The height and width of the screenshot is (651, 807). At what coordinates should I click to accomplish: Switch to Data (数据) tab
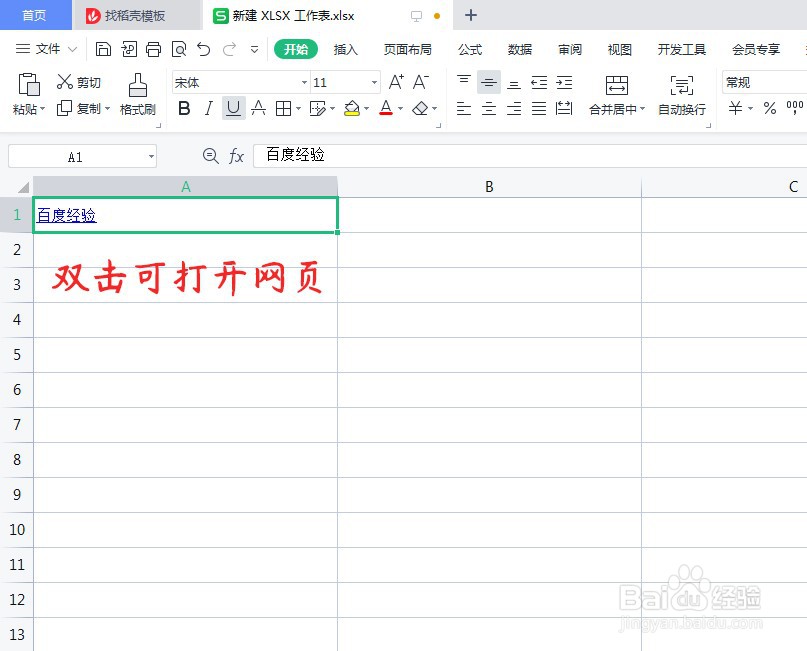point(520,49)
